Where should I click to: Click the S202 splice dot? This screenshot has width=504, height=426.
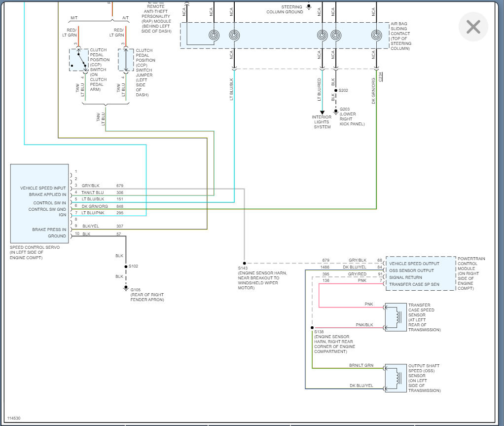click(336, 90)
